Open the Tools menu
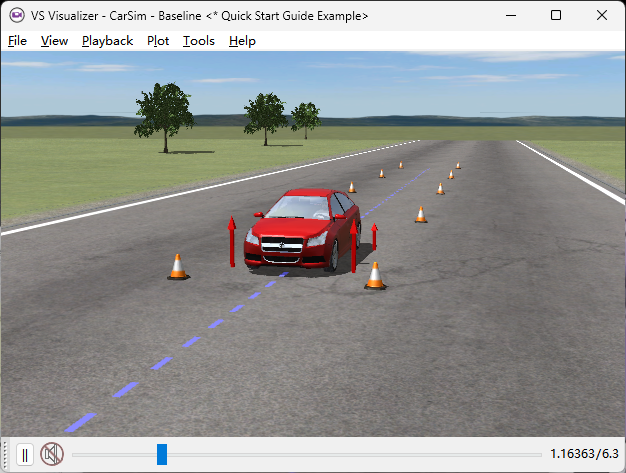The image size is (626, 473). pyautogui.click(x=198, y=41)
